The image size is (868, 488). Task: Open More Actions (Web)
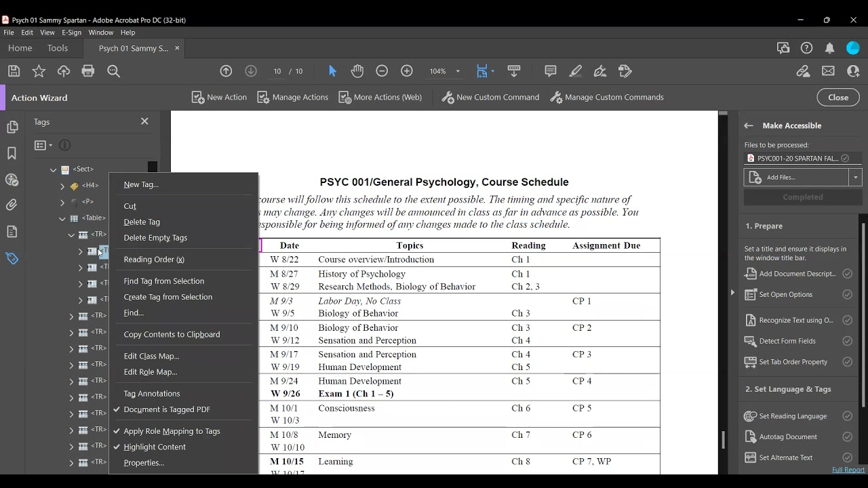point(380,97)
